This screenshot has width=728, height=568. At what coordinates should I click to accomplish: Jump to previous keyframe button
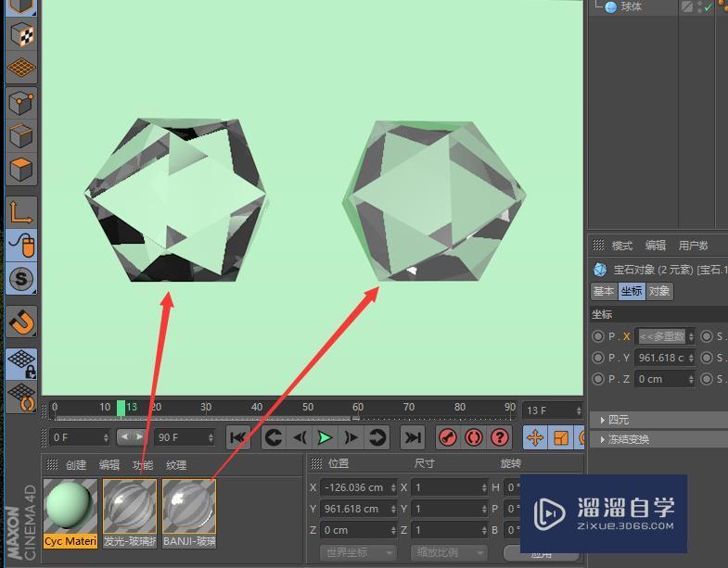point(274,437)
